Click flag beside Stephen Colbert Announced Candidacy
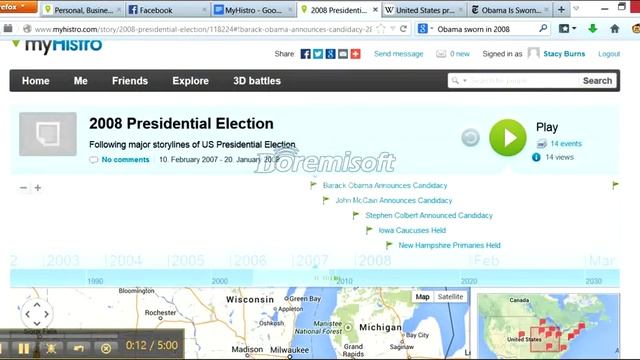Image resolution: width=640 pixels, height=360 pixels. click(356, 215)
